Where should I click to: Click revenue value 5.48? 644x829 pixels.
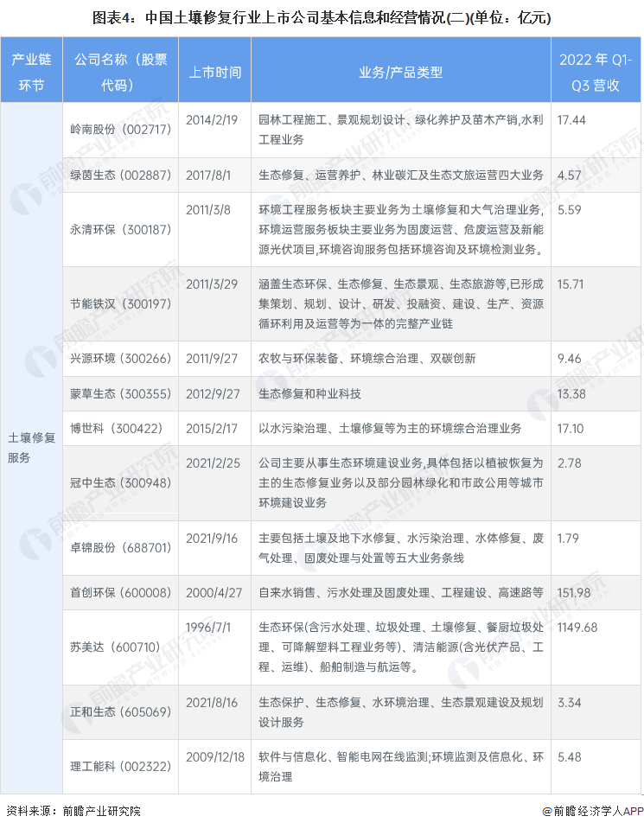(570, 757)
